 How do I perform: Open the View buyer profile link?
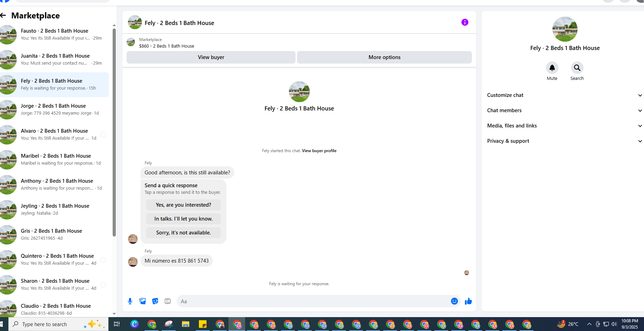coord(319,151)
